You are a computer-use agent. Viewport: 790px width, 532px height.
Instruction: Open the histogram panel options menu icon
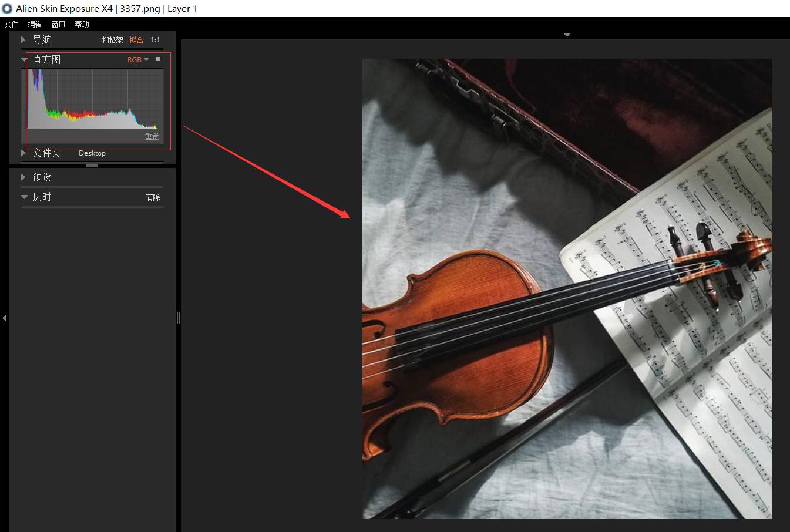157,59
